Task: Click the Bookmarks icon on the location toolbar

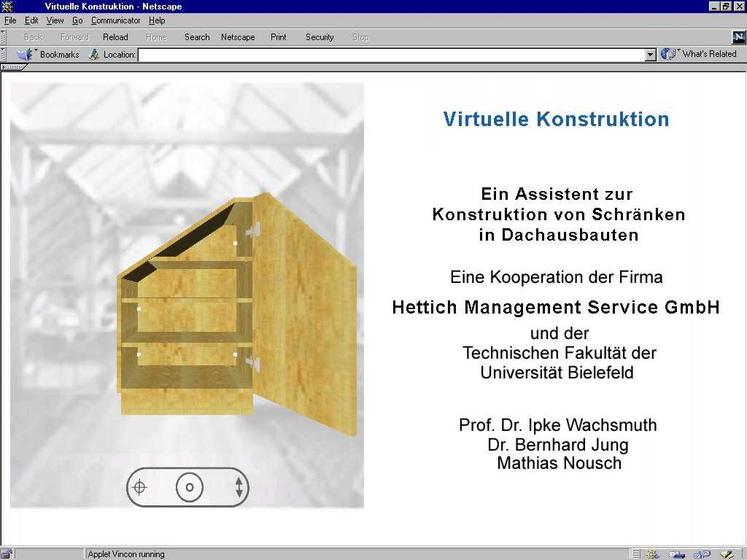Action: pyautogui.click(x=24, y=54)
